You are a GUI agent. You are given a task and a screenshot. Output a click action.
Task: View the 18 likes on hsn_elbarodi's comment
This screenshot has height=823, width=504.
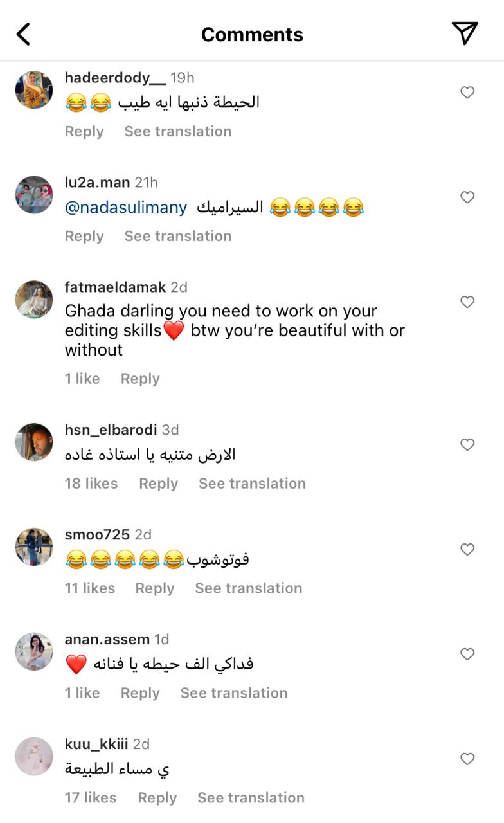[91, 484]
